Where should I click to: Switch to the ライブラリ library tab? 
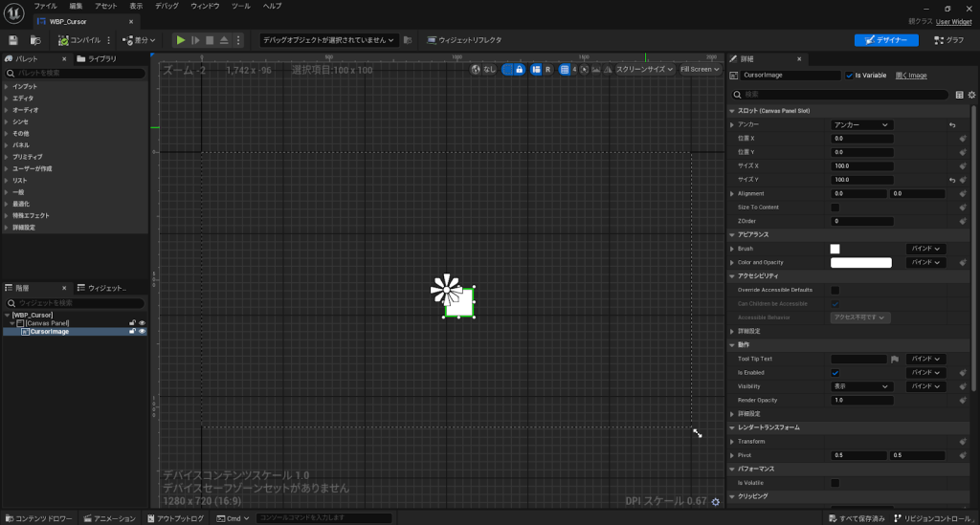pos(100,59)
